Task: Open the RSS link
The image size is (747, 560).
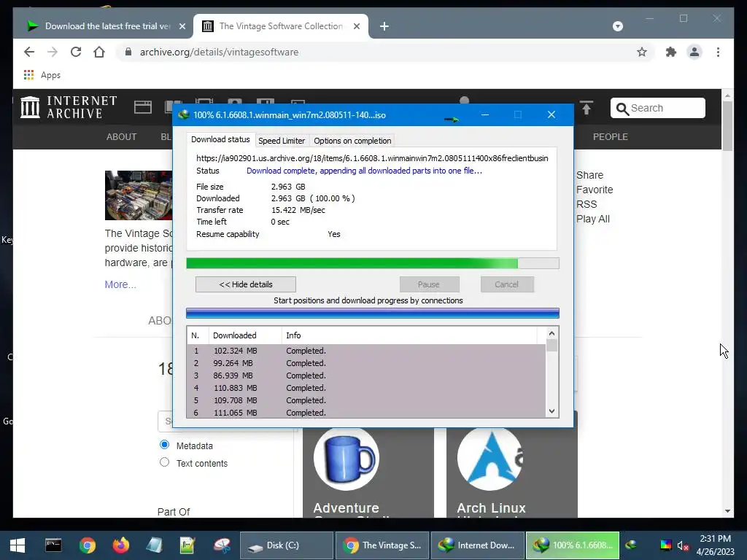Action: (x=587, y=204)
